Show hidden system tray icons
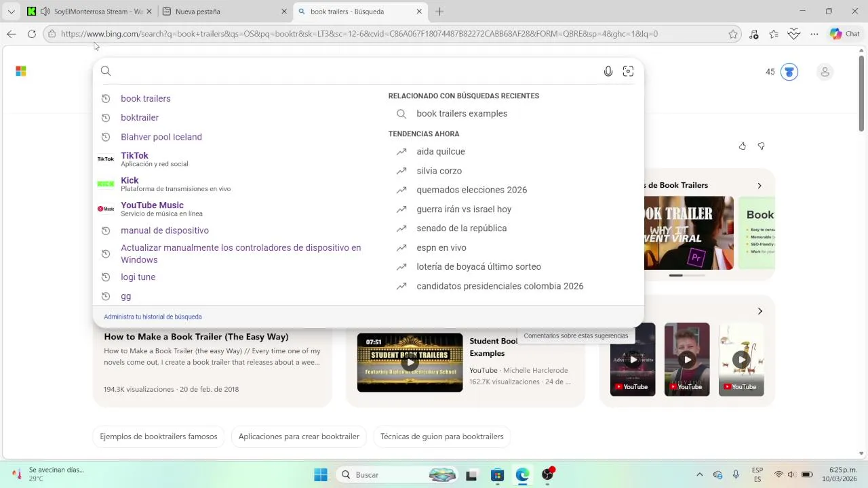The width and height of the screenshot is (868, 488). pyautogui.click(x=700, y=475)
